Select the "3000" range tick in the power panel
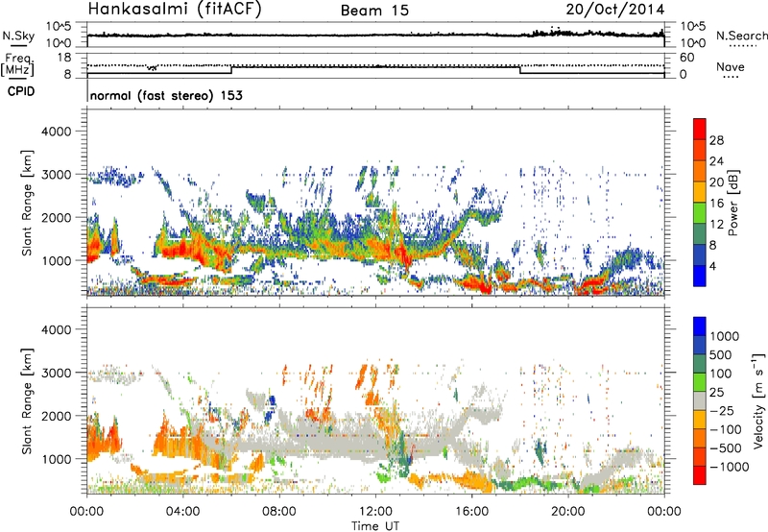 pos(56,175)
